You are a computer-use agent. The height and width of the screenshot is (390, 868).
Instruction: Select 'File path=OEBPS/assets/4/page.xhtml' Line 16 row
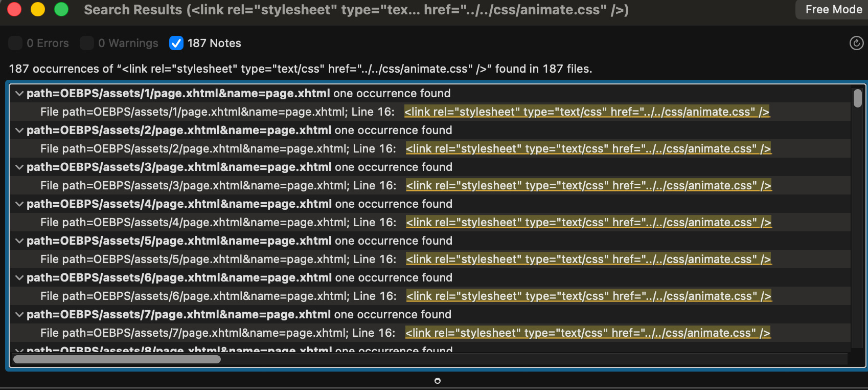tap(430, 222)
